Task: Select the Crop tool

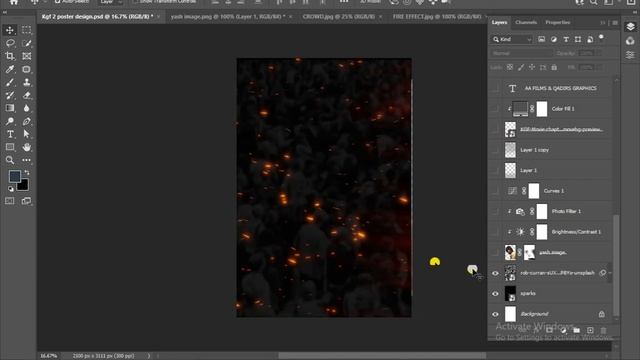Action: (10, 56)
